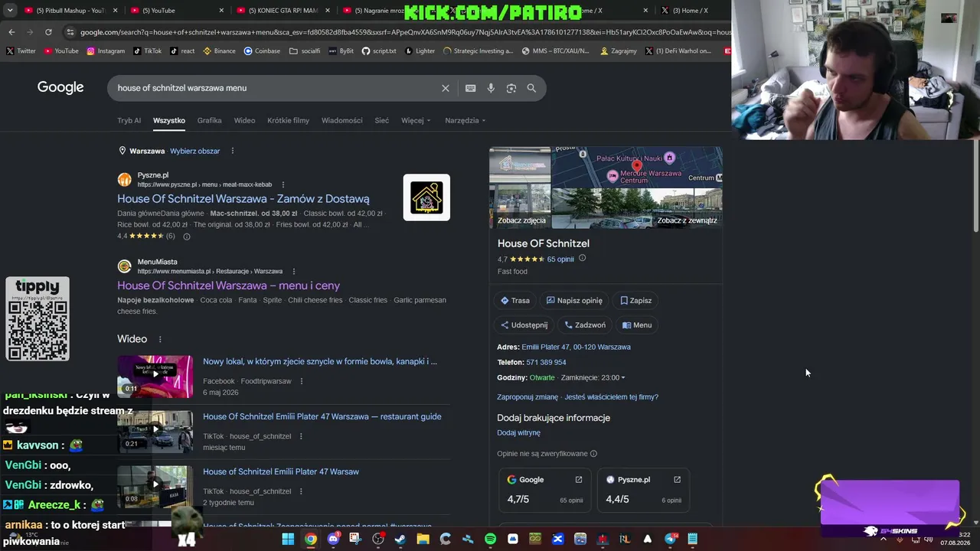The width and height of the screenshot is (980, 551).
Task: Open the Emilii Plater 47 address link
Action: [x=576, y=347]
